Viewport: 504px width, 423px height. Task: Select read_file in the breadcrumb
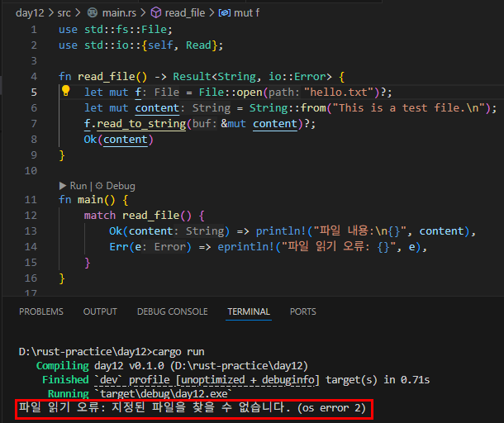click(185, 13)
